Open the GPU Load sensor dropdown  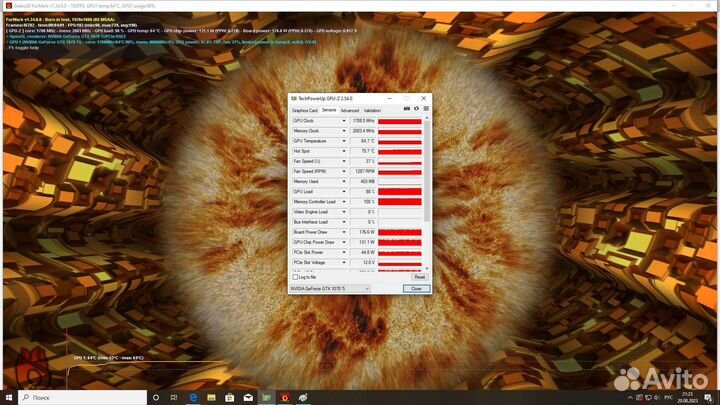(343, 191)
